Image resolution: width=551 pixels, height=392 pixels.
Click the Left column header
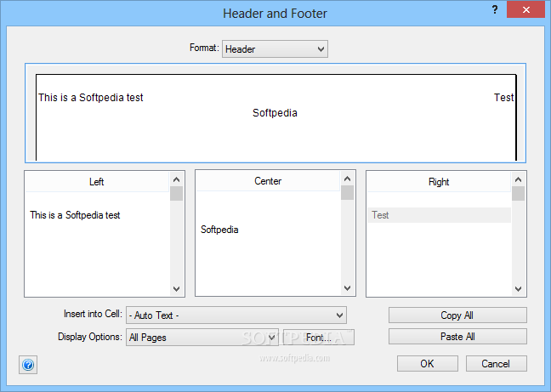[x=97, y=182]
